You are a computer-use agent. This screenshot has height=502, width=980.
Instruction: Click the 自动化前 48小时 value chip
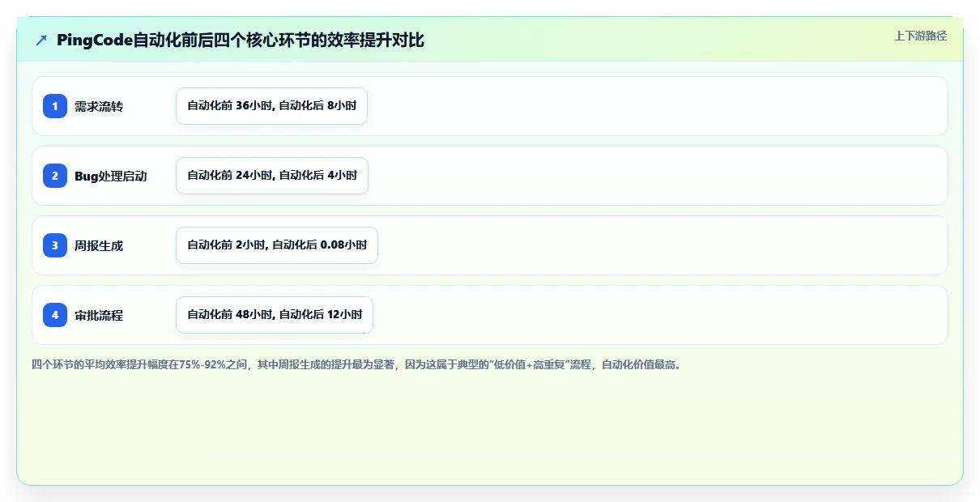275,315
